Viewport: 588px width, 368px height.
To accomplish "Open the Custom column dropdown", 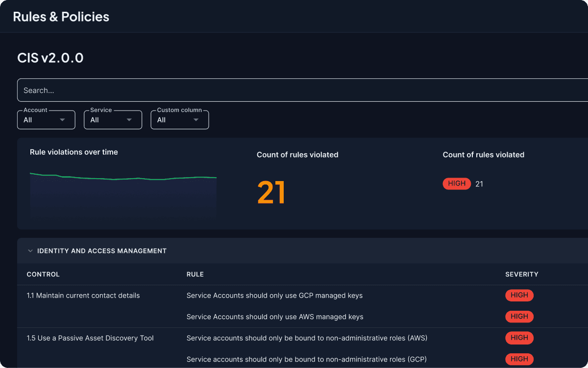I will (x=180, y=120).
